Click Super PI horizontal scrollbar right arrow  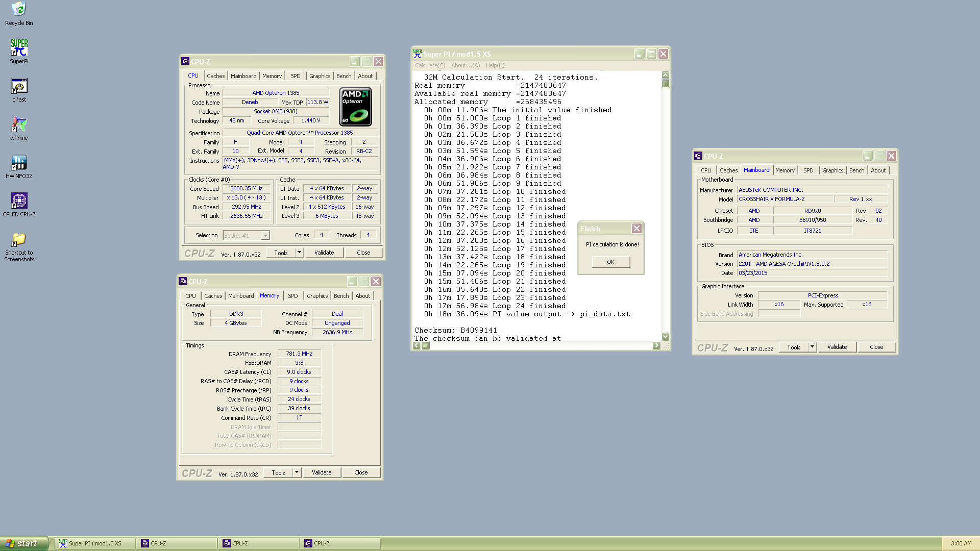656,345
